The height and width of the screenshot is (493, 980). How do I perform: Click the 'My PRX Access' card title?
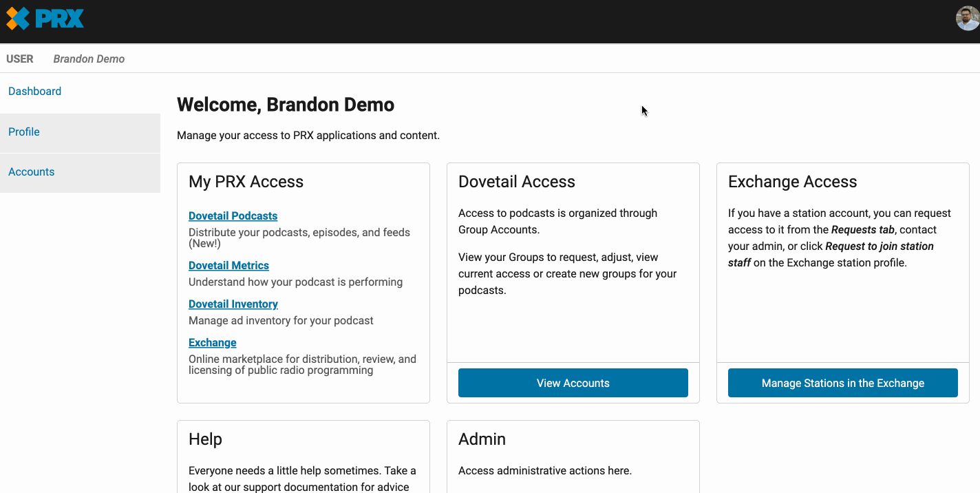click(x=246, y=182)
